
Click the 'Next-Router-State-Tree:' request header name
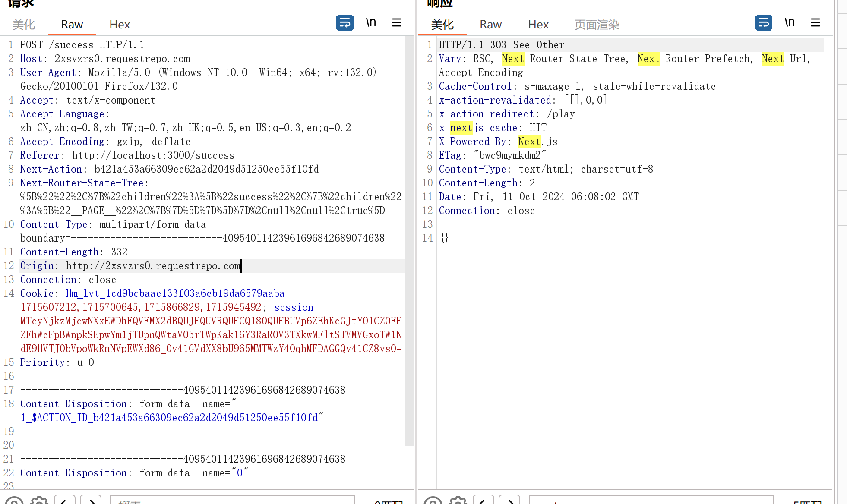(84, 183)
